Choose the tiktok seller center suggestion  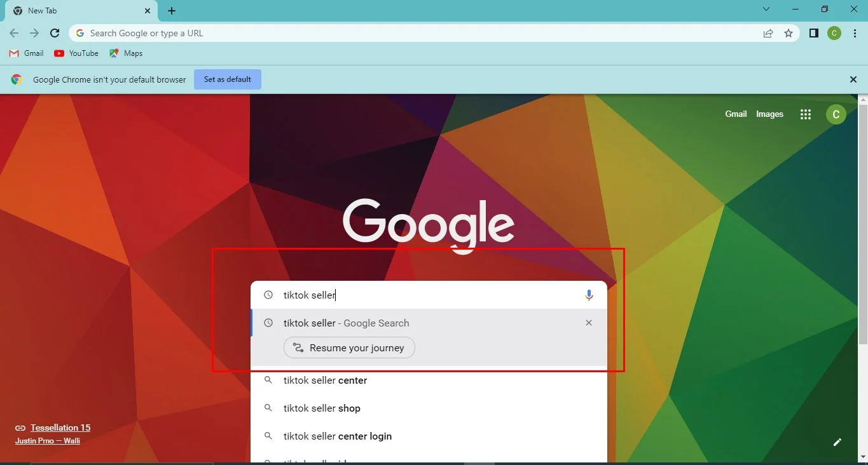click(x=429, y=381)
